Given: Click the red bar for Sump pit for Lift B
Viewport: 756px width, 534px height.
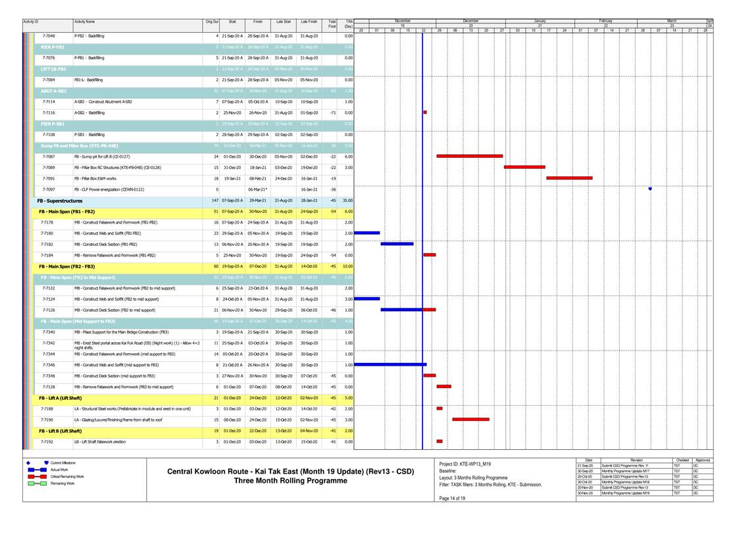Looking at the screenshot, I should point(469,157).
